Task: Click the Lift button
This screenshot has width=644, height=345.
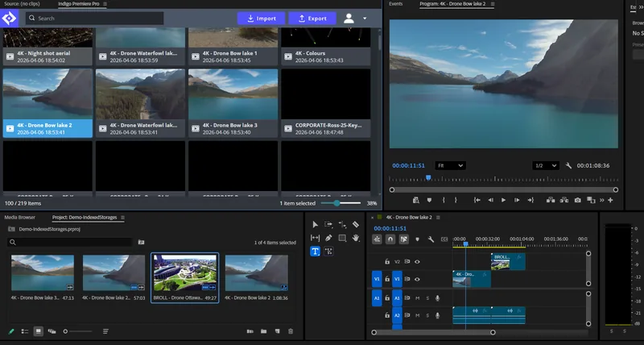Action: coord(551,200)
